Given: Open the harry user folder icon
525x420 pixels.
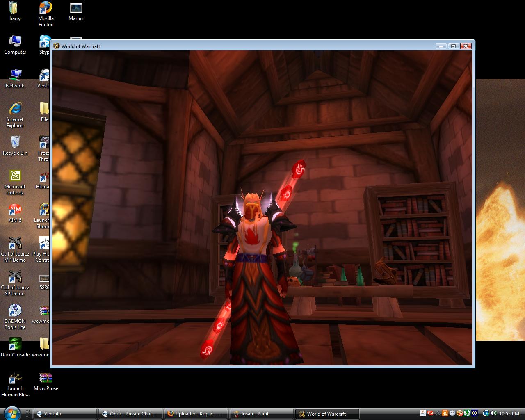Looking at the screenshot, I should click(x=15, y=11).
